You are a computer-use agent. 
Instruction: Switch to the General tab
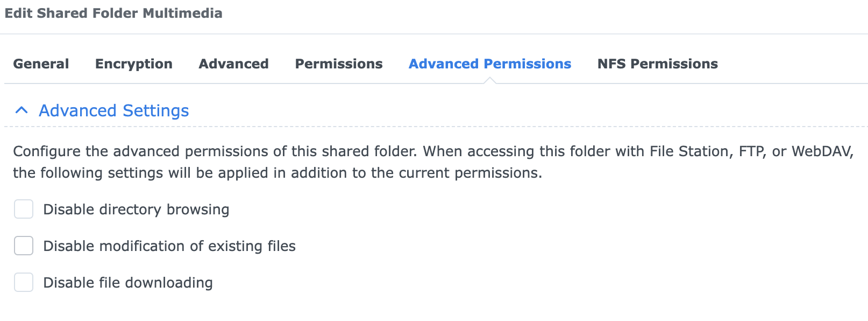click(41, 64)
